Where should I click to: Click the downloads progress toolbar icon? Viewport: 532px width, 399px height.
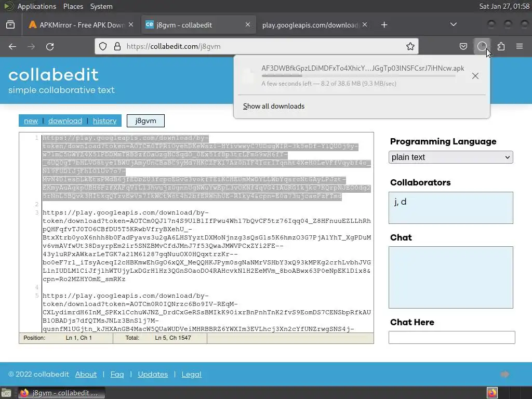pos(482,46)
